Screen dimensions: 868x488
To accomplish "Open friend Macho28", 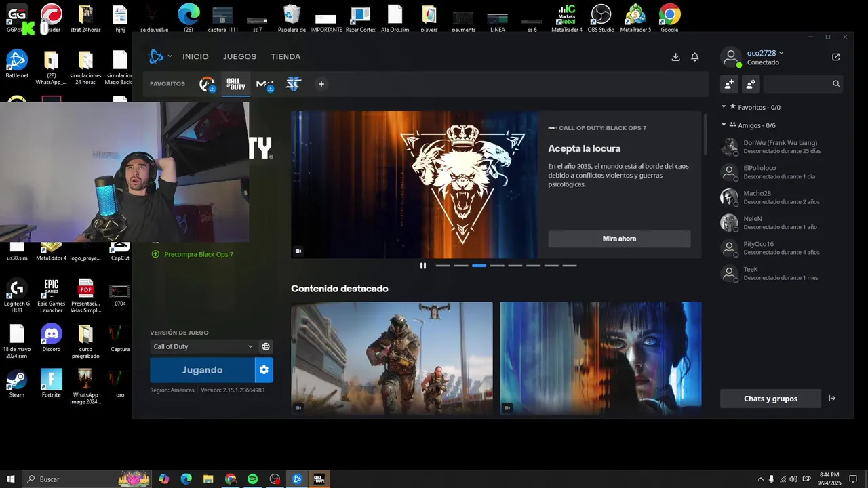I will click(781, 197).
